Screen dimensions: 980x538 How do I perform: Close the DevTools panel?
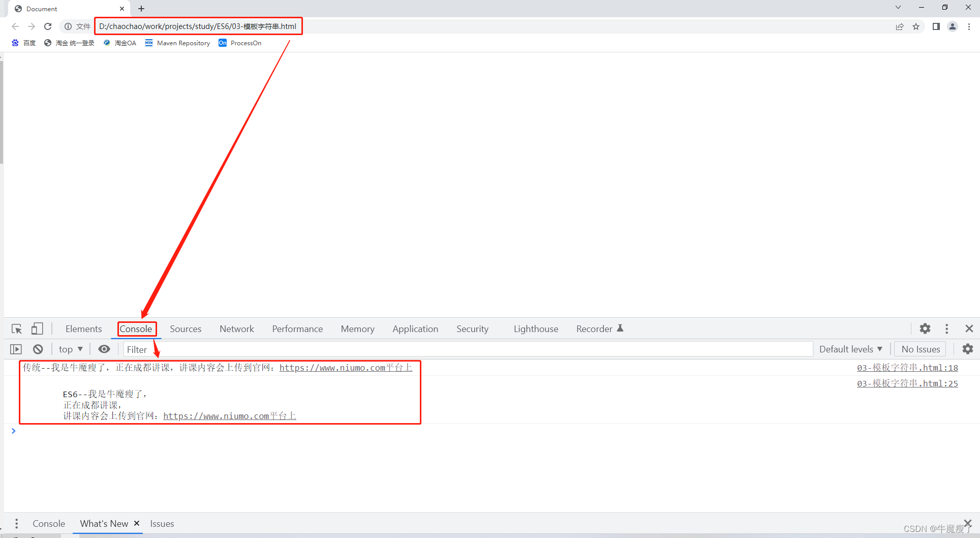click(969, 329)
